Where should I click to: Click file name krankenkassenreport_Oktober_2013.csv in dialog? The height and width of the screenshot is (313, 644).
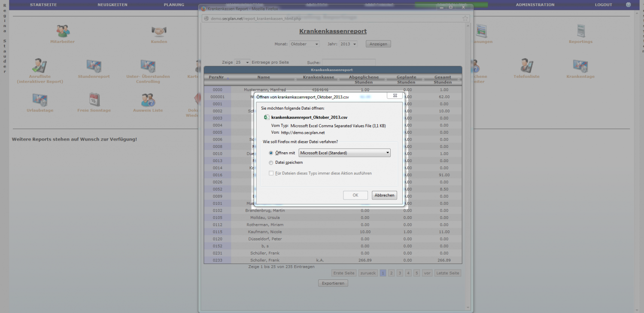click(309, 117)
